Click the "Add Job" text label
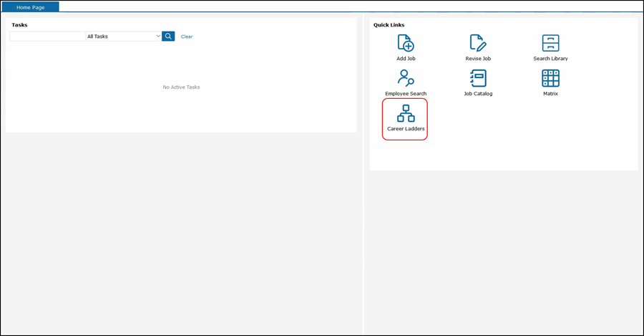Viewport: 644px width, 336px height. tap(406, 59)
